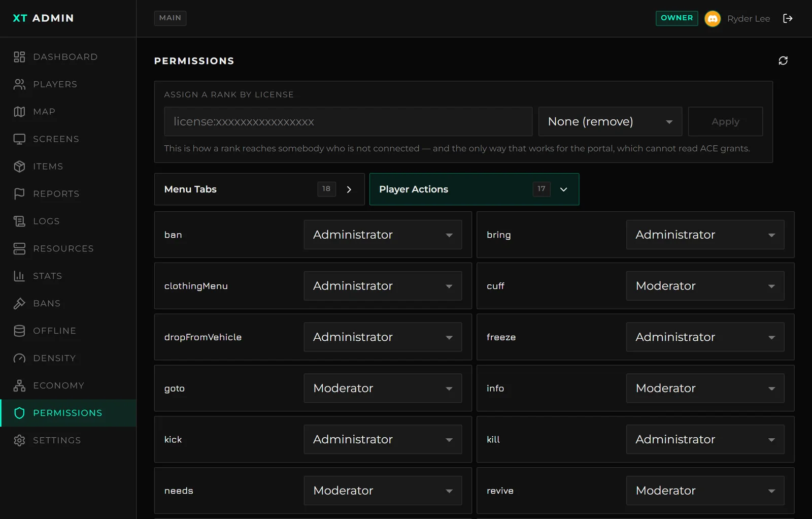Open the needs rank dropdown
The width and height of the screenshot is (812, 519).
click(x=383, y=491)
